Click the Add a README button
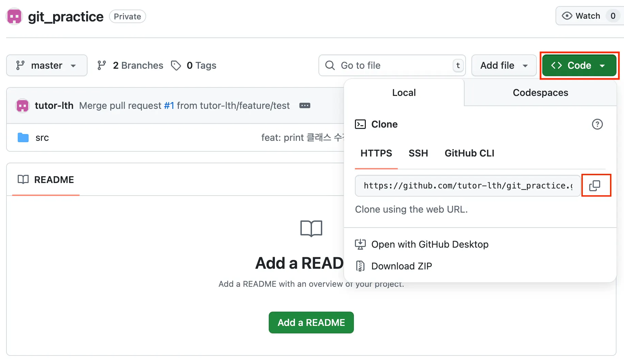The image size is (624, 364). [x=311, y=322]
